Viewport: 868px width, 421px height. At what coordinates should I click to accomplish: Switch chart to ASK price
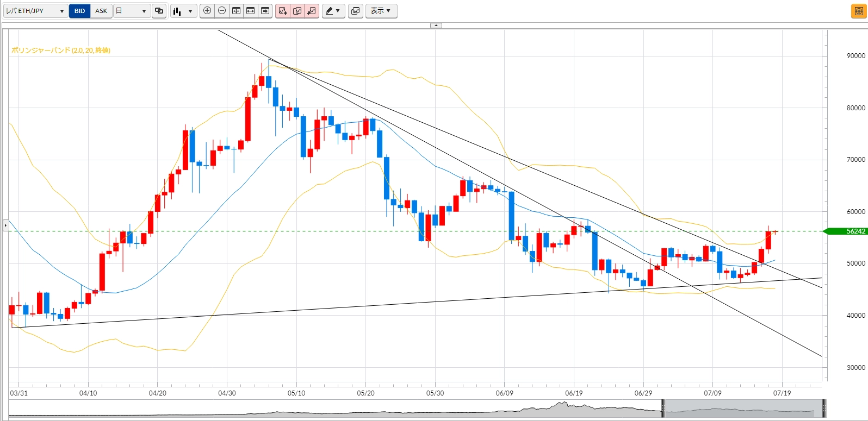(101, 11)
